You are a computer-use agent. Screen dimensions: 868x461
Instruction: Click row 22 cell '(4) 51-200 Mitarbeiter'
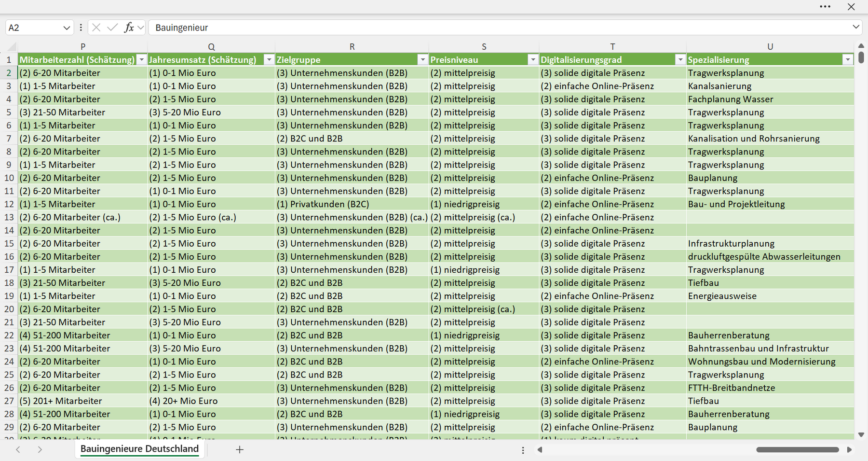coord(83,335)
